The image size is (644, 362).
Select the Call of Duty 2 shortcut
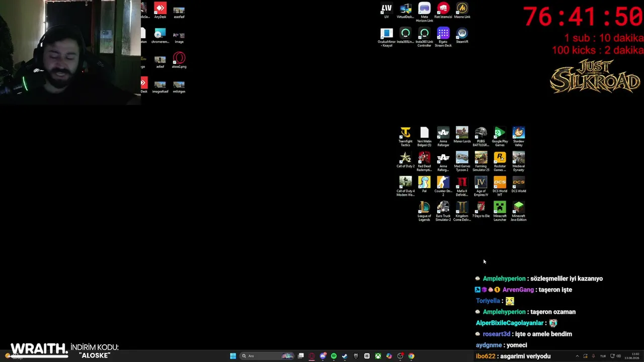click(x=406, y=160)
